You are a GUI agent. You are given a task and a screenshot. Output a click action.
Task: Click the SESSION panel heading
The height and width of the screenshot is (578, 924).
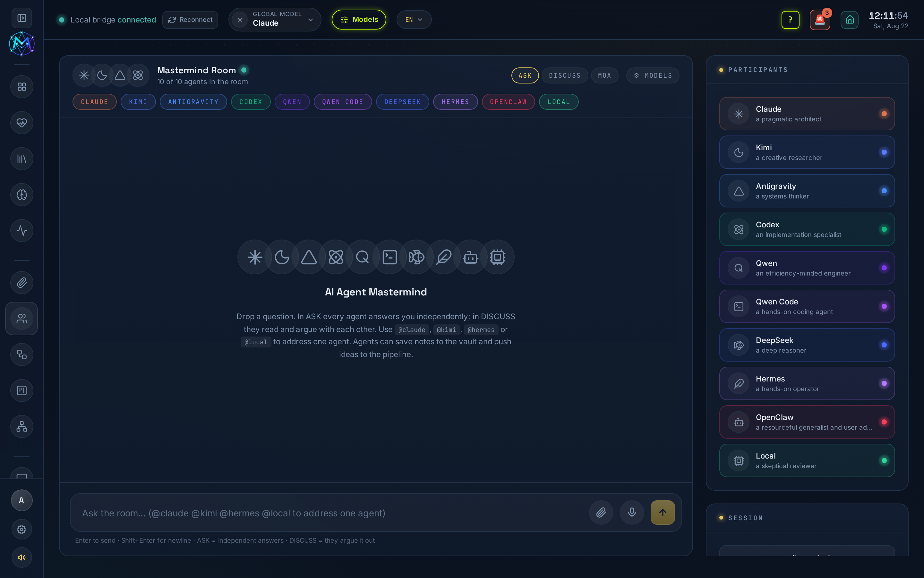click(x=745, y=518)
